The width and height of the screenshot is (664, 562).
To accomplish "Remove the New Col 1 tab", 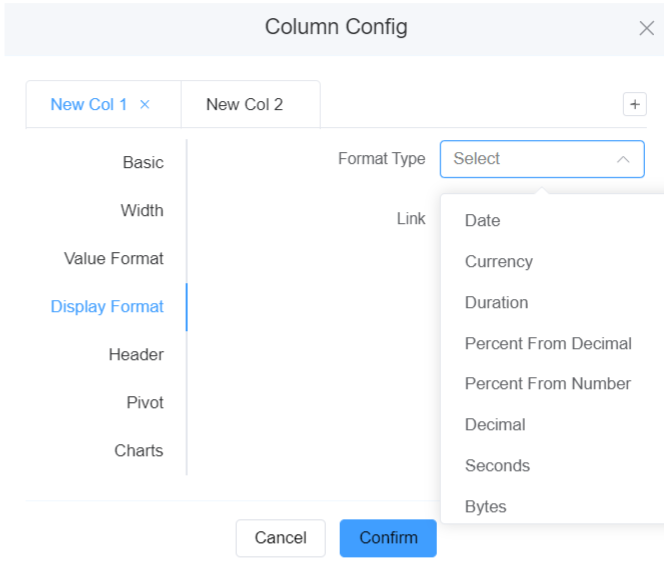I will (x=145, y=104).
